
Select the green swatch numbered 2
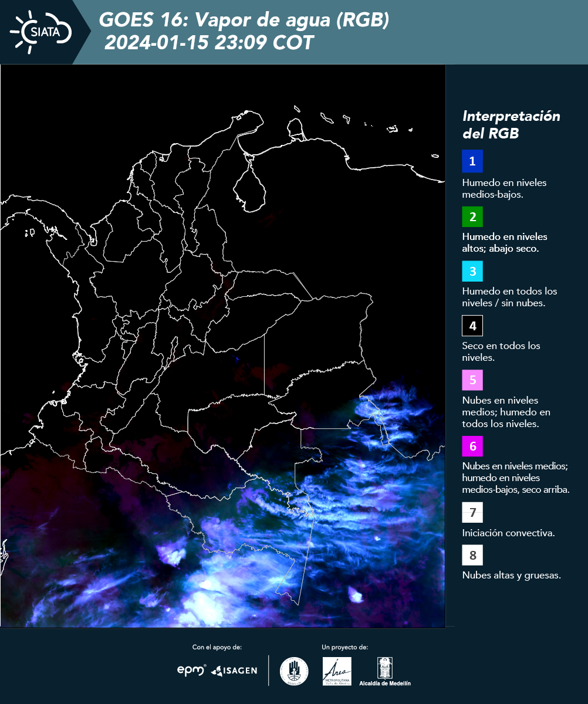coord(472,216)
